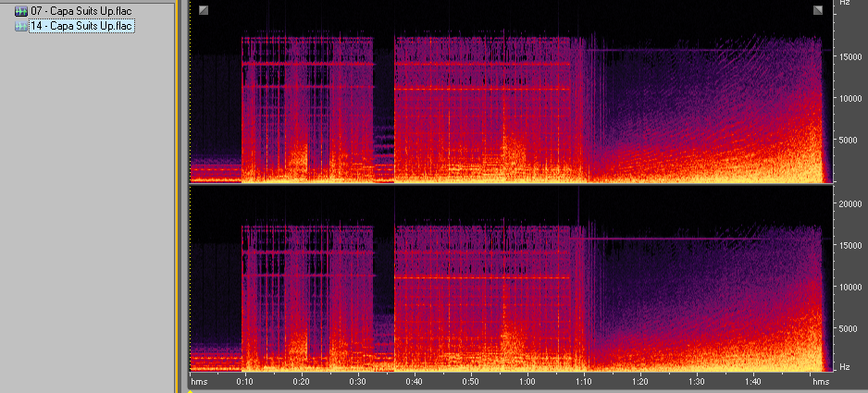868x393 pixels.
Task: Click the 0:40 mark on the time ruler
Action: tap(414, 382)
